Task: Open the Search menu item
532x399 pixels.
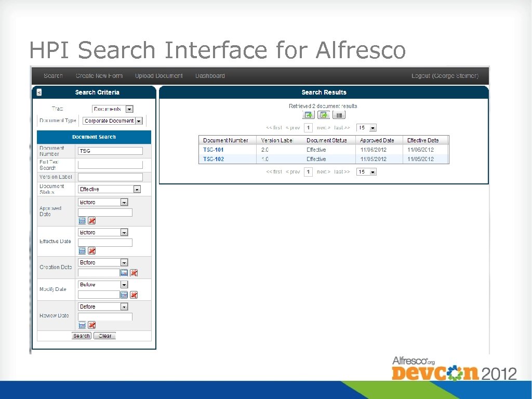Action: pos(54,76)
